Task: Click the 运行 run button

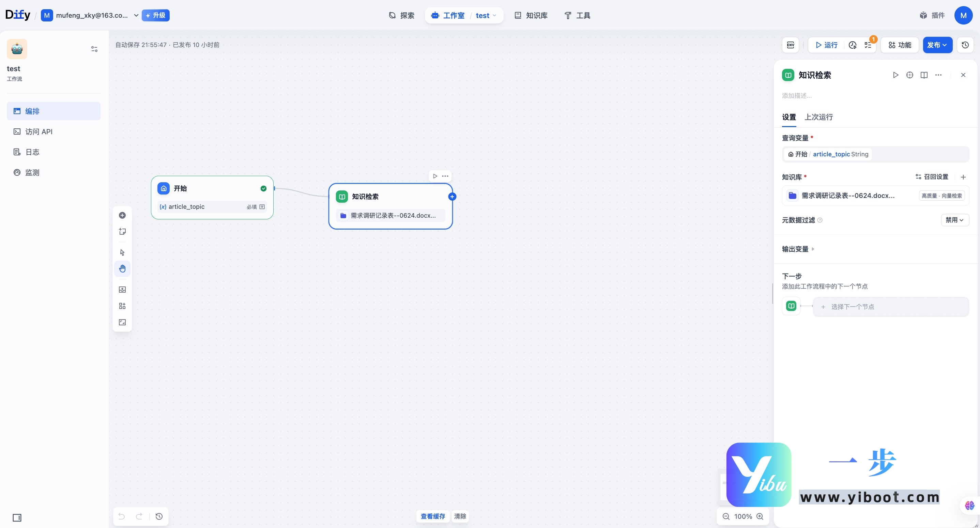Action: pyautogui.click(x=826, y=45)
